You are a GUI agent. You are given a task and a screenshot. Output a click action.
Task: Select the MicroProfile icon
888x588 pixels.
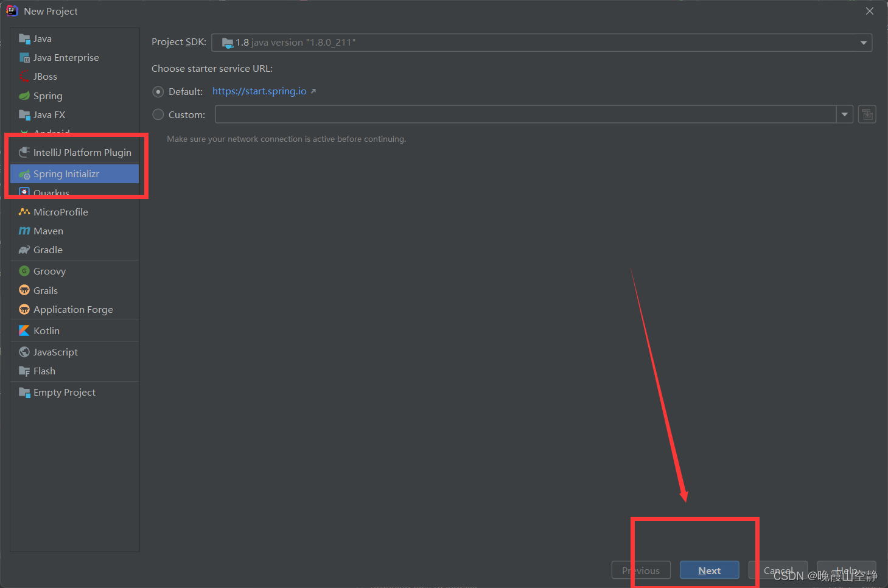[x=24, y=212]
